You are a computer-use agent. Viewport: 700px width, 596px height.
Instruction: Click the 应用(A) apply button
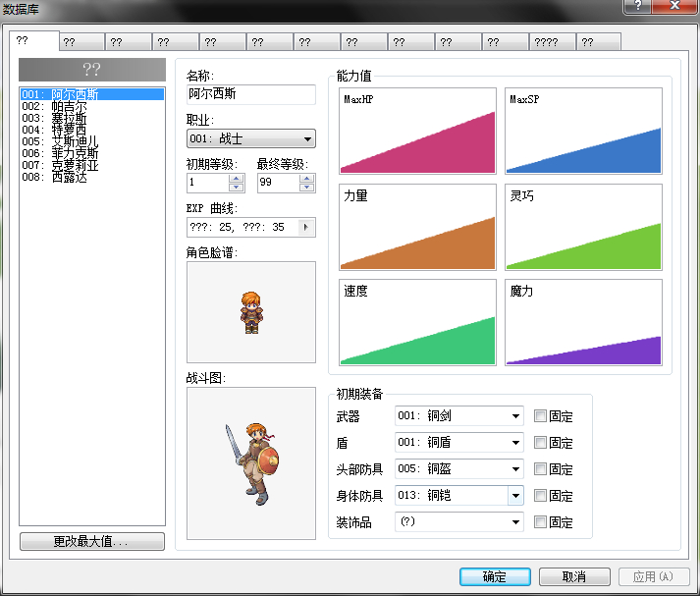pyautogui.click(x=654, y=576)
